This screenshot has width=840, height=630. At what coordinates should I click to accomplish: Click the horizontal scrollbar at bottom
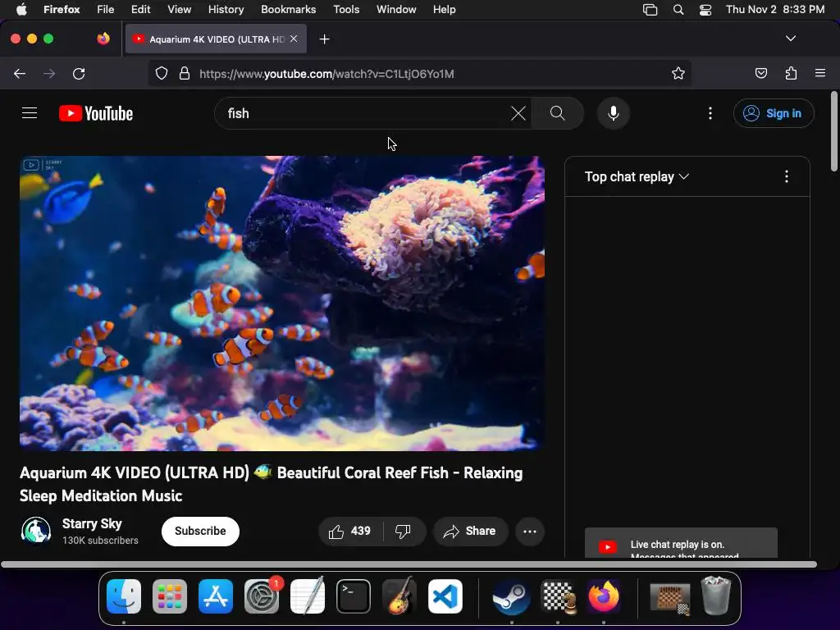coord(409,564)
